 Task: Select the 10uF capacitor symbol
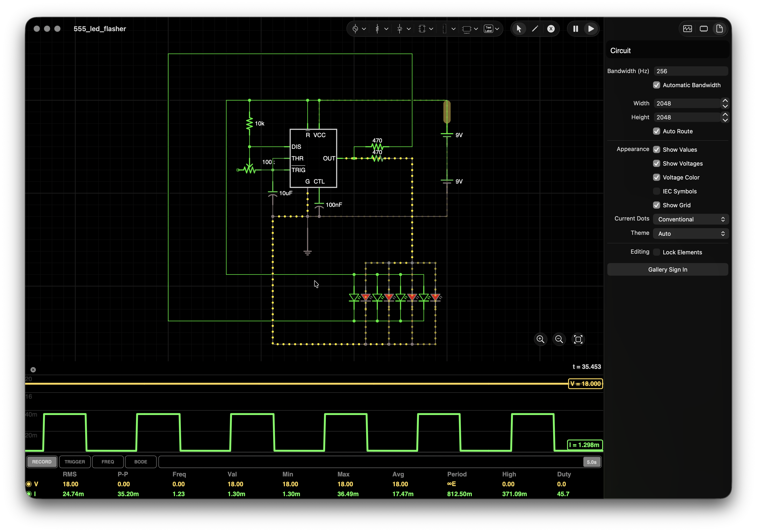273,193
